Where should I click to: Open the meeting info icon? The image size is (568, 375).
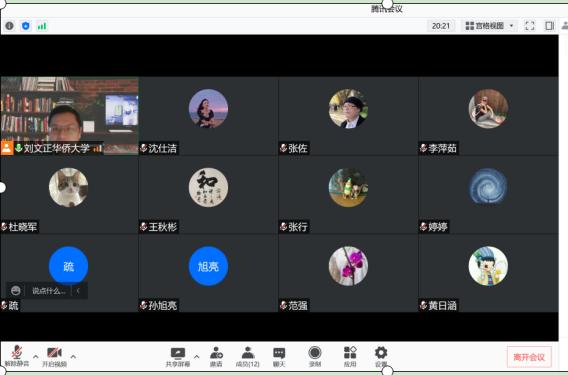pos(9,26)
